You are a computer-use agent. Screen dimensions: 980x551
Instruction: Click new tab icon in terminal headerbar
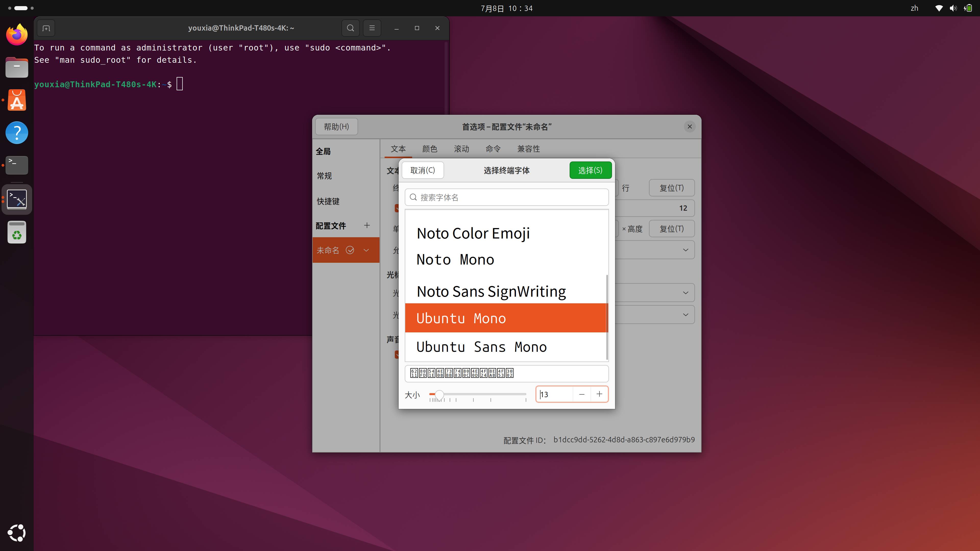pos(46,28)
